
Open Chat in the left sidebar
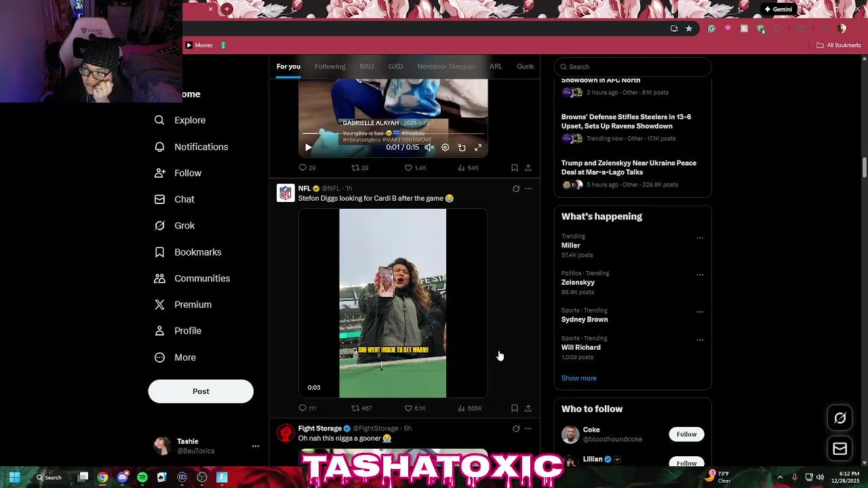(x=174, y=199)
